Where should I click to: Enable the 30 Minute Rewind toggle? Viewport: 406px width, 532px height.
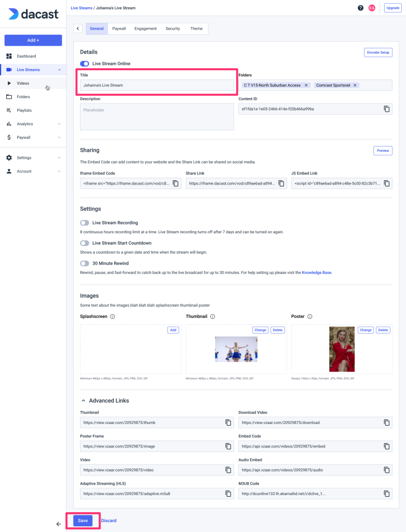click(85, 263)
